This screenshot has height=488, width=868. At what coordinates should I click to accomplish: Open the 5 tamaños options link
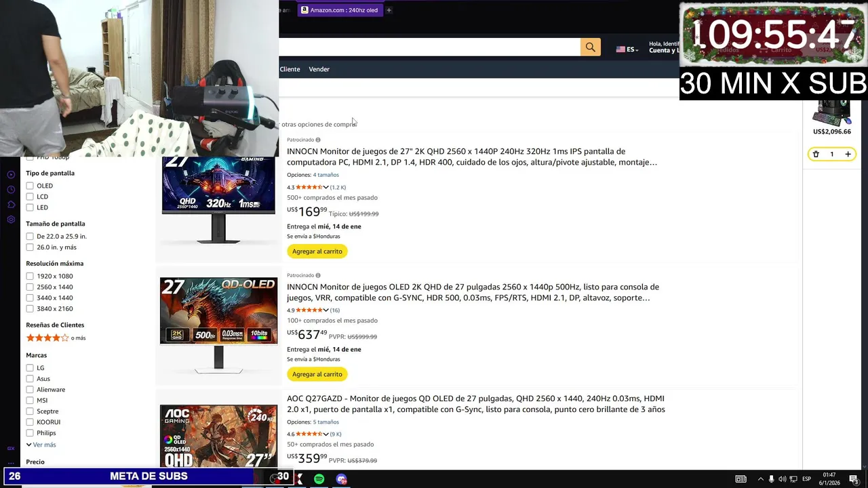[325, 422]
